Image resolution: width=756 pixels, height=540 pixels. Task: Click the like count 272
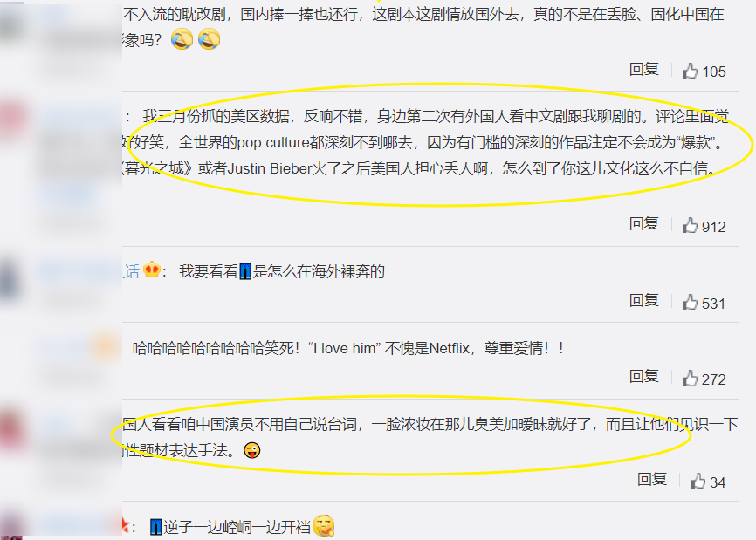pyautogui.click(x=713, y=379)
